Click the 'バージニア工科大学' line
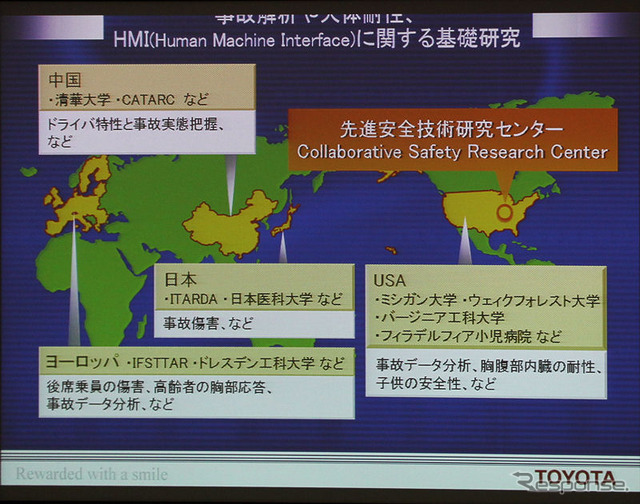 pyautogui.click(x=440, y=318)
